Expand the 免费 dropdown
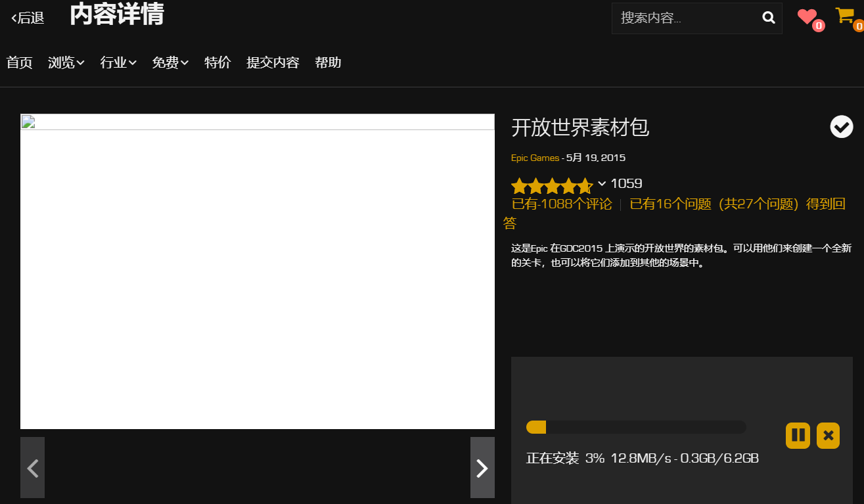864x504 pixels. click(170, 62)
